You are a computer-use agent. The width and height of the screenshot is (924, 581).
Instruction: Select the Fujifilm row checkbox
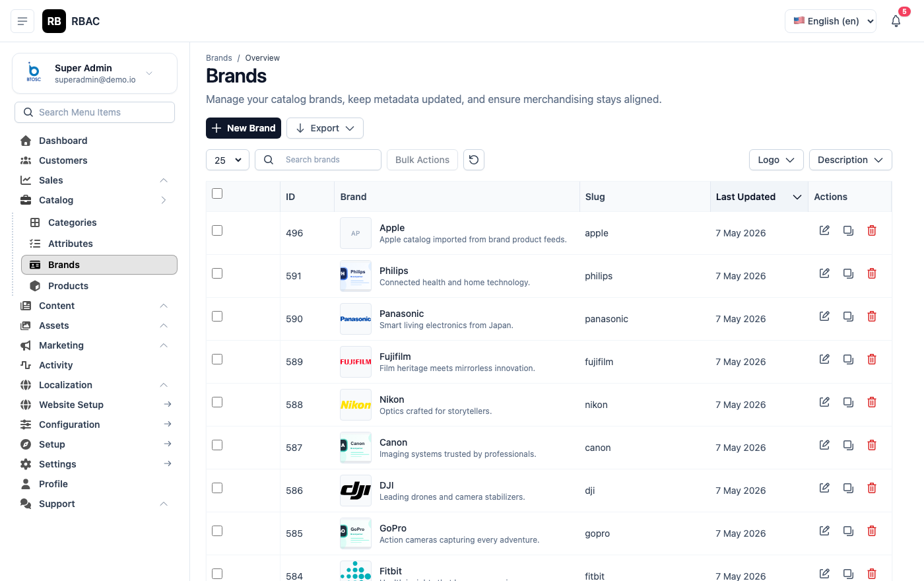point(217,359)
